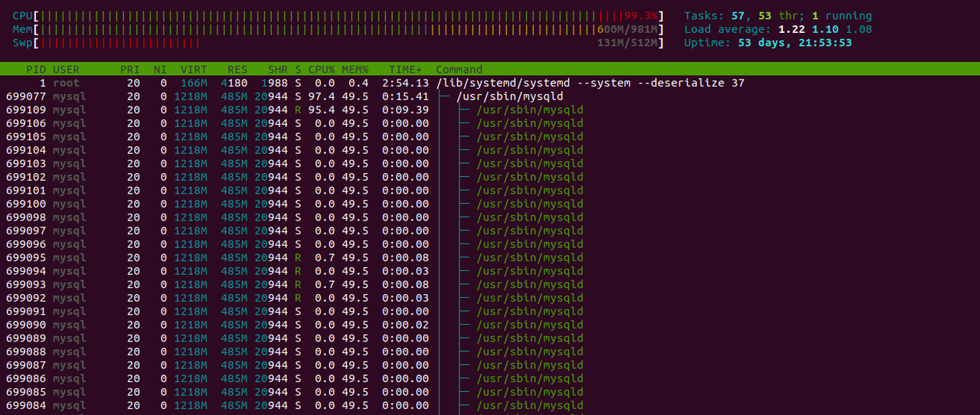
Task: Select the thread with PID 699087
Action: (490, 365)
